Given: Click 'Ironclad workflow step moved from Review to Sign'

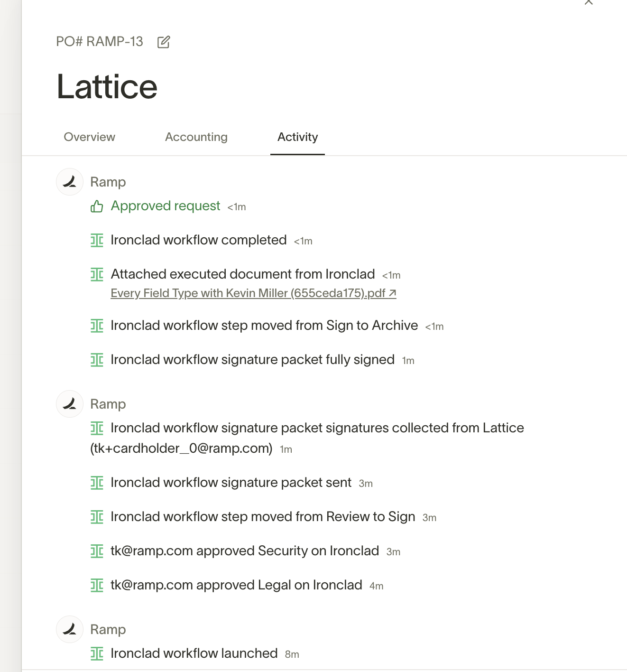Looking at the screenshot, I should (x=263, y=517).
